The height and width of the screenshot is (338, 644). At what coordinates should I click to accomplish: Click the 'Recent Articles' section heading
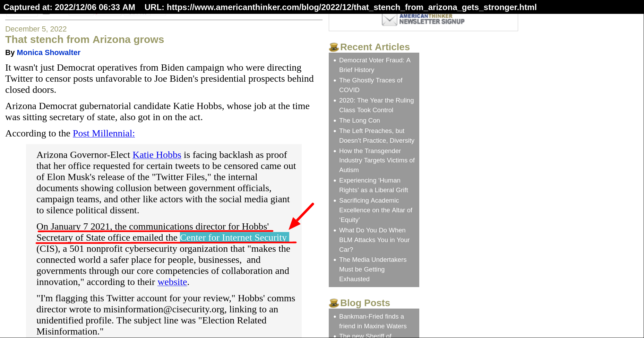click(x=375, y=47)
